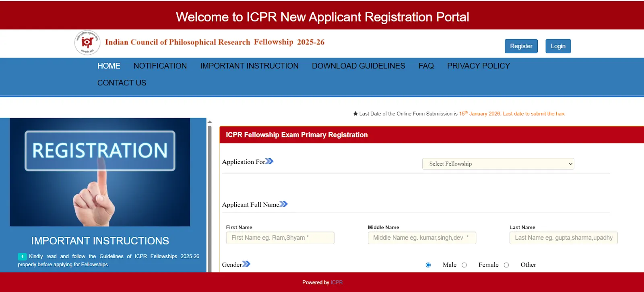644x292 pixels.
Task: Click the Middle Name input field
Action: coord(422,238)
